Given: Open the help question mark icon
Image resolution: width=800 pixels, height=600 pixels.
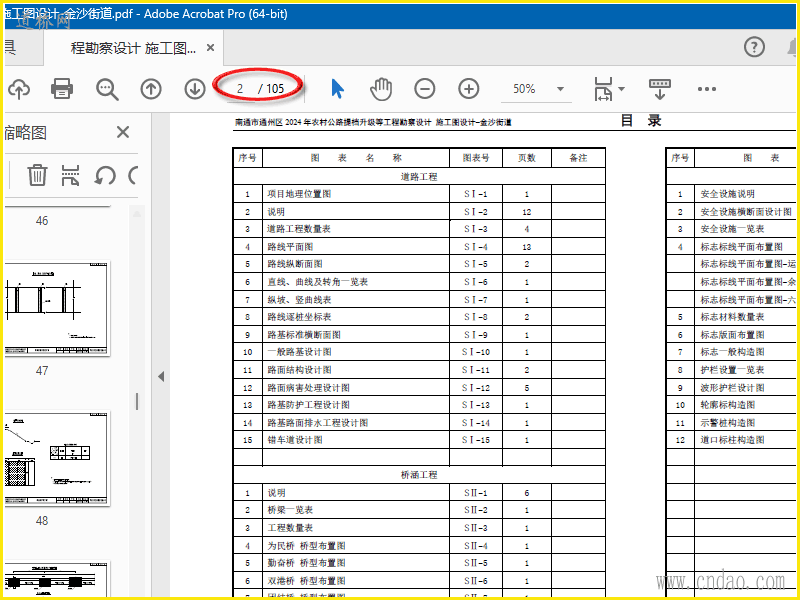Looking at the screenshot, I should pyautogui.click(x=754, y=47).
